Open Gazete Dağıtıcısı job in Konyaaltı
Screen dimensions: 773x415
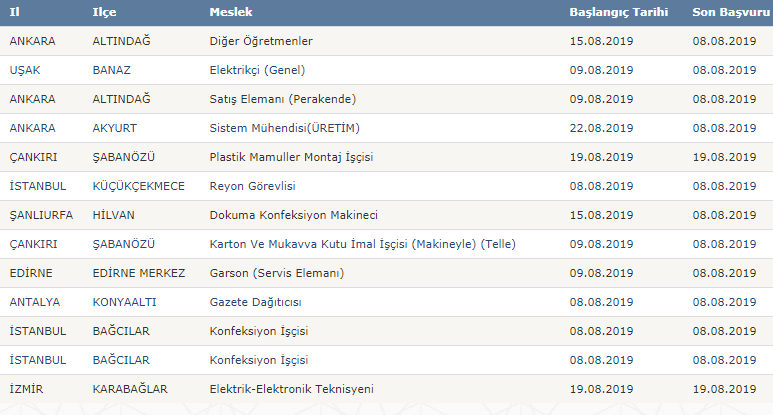click(x=255, y=302)
